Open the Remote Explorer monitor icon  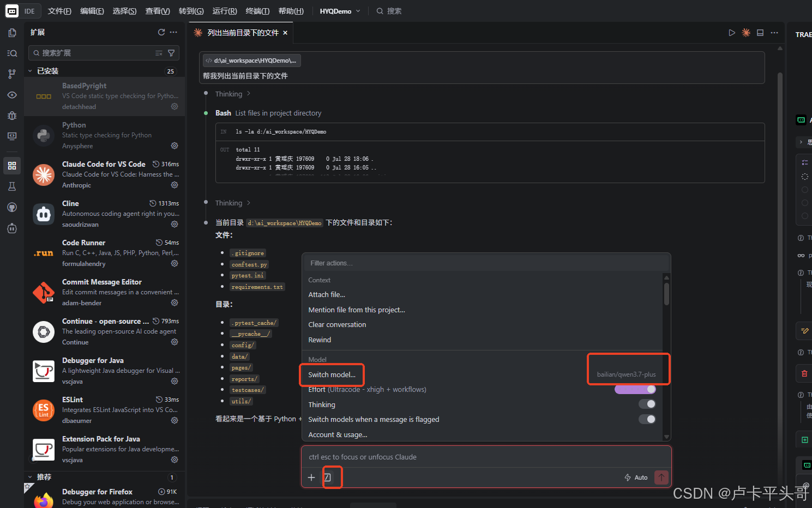[x=12, y=136]
